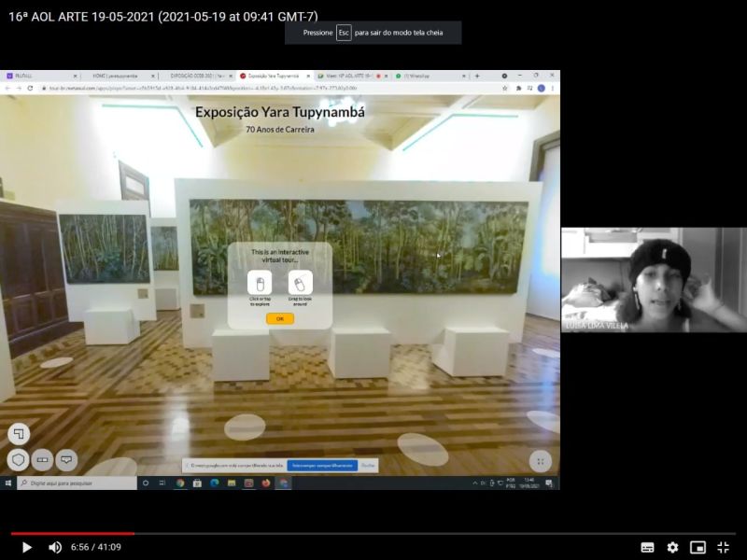Click the dollhouse 3D view icon

pos(18,459)
